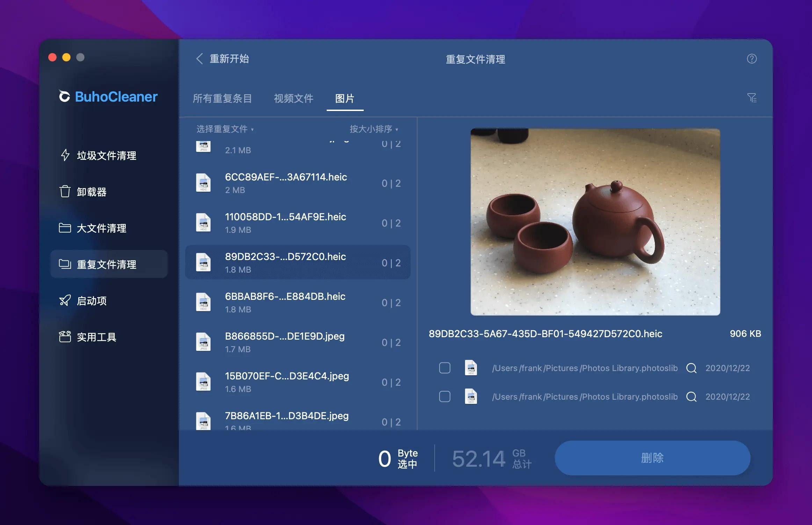Switch to the 所有重复条目 tab

coord(223,99)
